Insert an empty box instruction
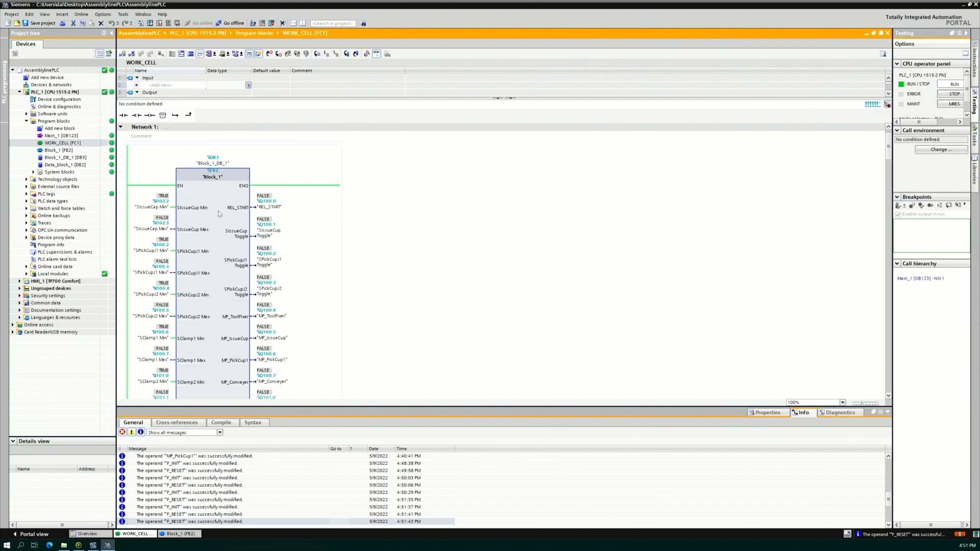Image resolution: width=980 pixels, height=551 pixels. point(163,115)
